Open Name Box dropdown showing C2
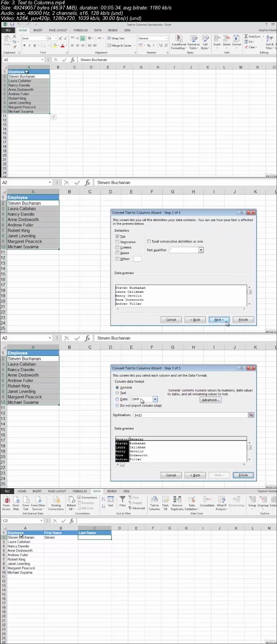 tap(41, 521)
